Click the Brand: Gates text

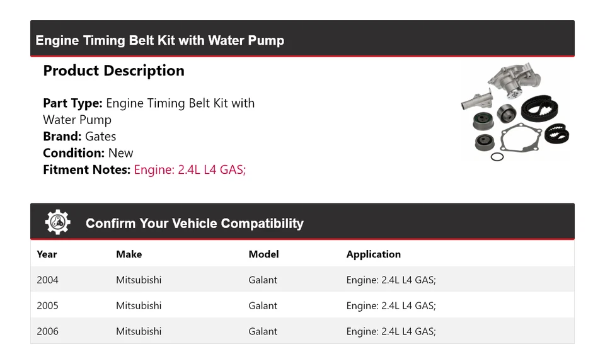point(79,137)
